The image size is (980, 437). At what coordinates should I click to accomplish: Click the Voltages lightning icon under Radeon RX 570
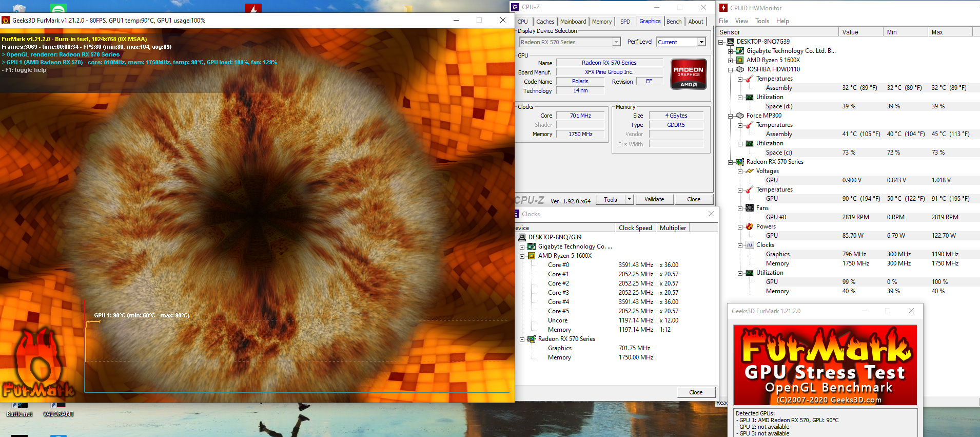tap(750, 171)
